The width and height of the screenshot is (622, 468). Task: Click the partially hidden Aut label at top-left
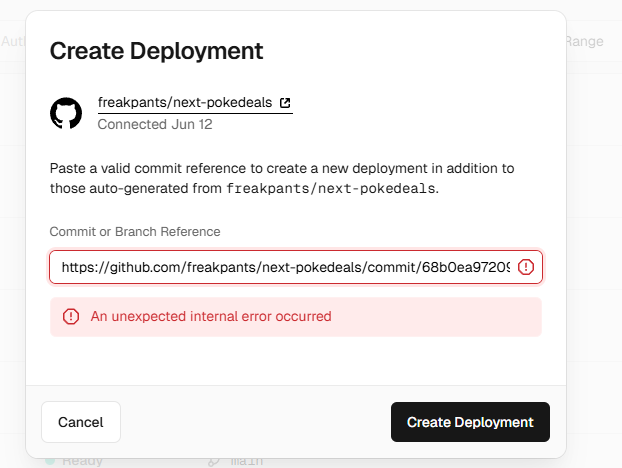[12, 41]
